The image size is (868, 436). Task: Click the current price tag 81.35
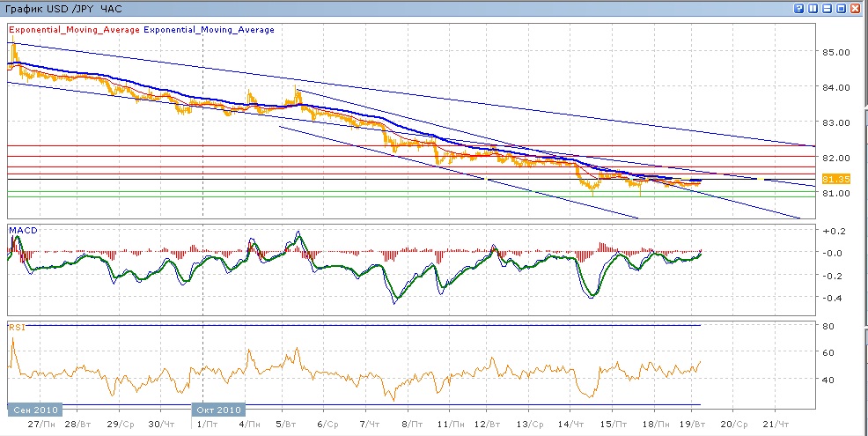pyautogui.click(x=835, y=179)
